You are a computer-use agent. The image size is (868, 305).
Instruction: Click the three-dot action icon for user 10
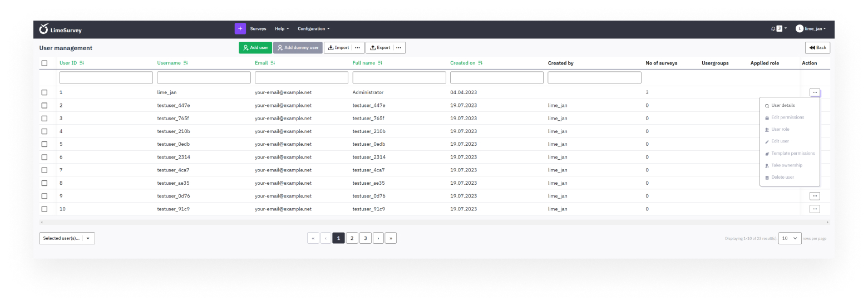click(x=815, y=209)
